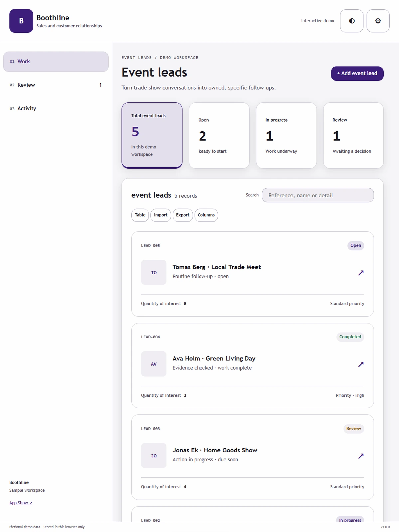Click the v1.0.0 version text
Screen dimensions: 399x532
[x=385, y=527]
